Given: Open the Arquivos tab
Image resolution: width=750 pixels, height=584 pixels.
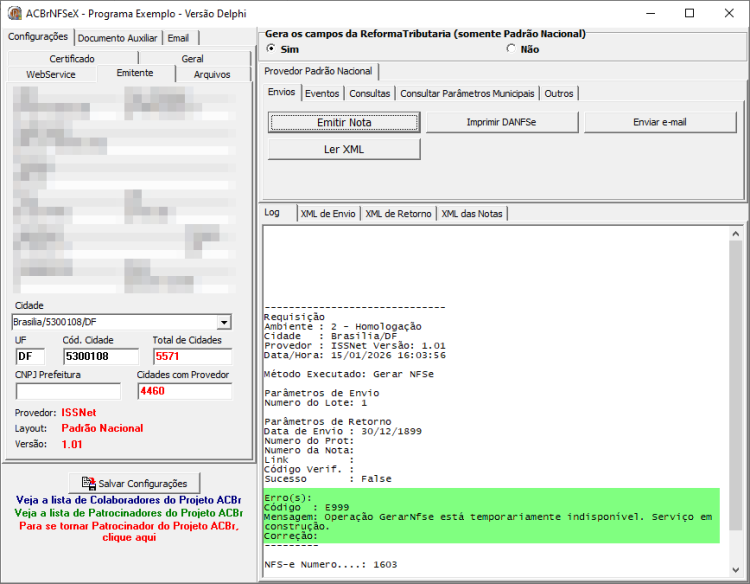Looking at the screenshot, I should click(x=212, y=75).
